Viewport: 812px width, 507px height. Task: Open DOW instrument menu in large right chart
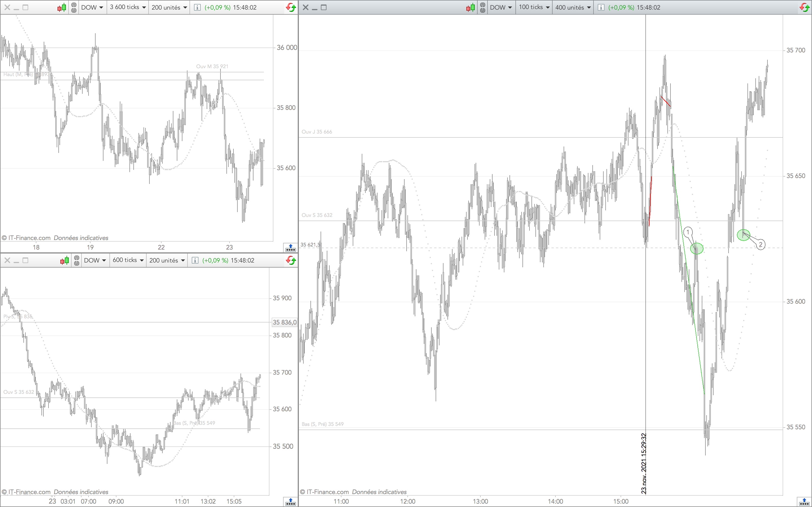[501, 7]
